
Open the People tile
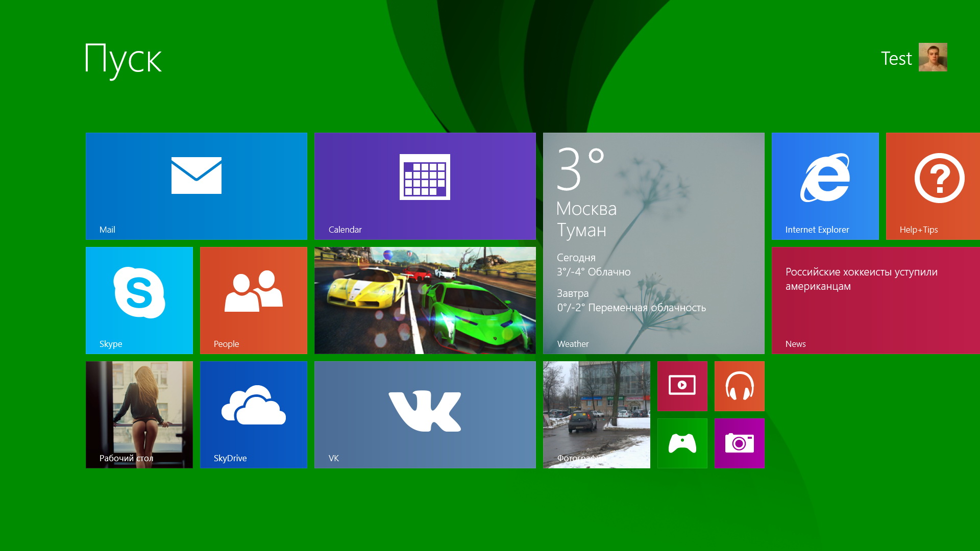(254, 300)
